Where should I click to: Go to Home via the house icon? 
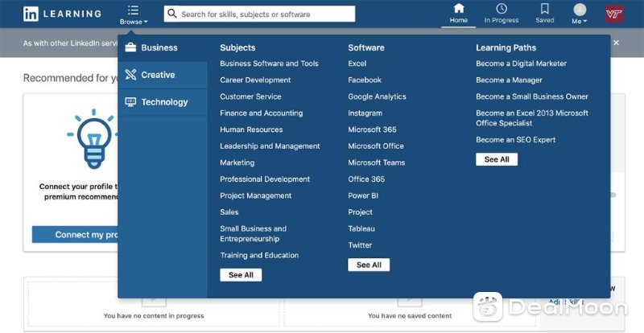459,8
